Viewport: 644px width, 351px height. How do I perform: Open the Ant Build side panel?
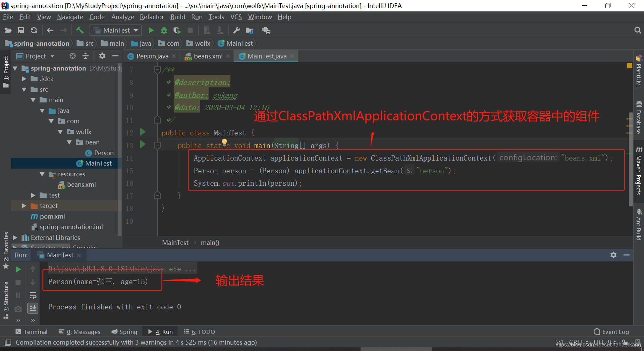[639, 224]
